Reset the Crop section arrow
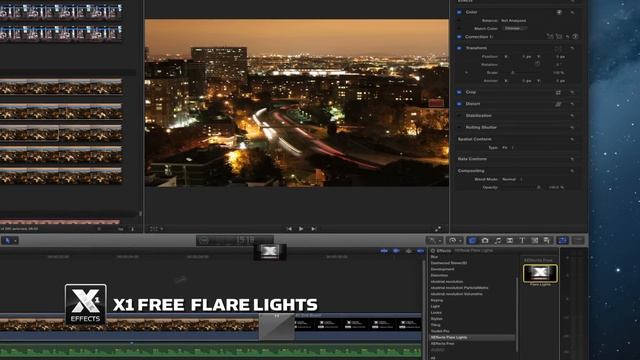This screenshot has width=640, height=360. 572,92
